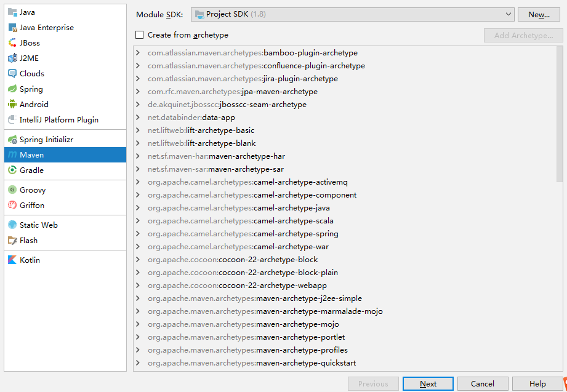The height and width of the screenshot is (392, 567).
Task: Select camel-archetype-activemq row
Action: coord(345,182)
